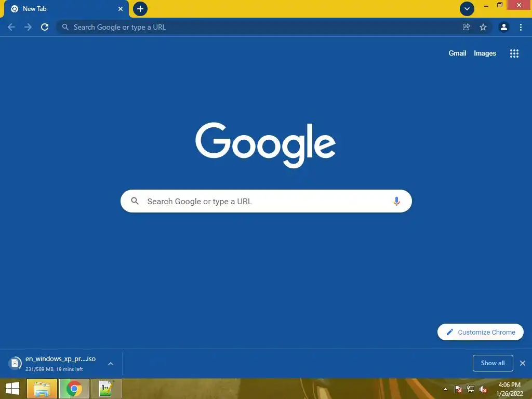Go forward using the forward arrow

tap(28, 27)
